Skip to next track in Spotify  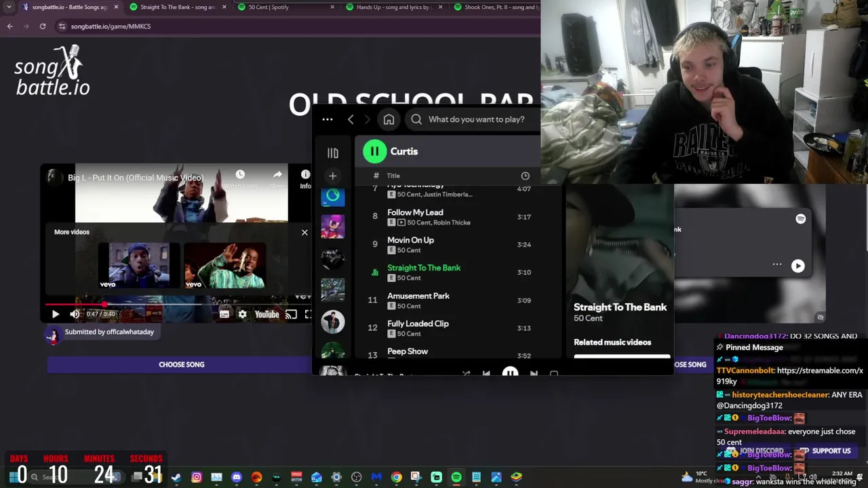coord(534,373)
